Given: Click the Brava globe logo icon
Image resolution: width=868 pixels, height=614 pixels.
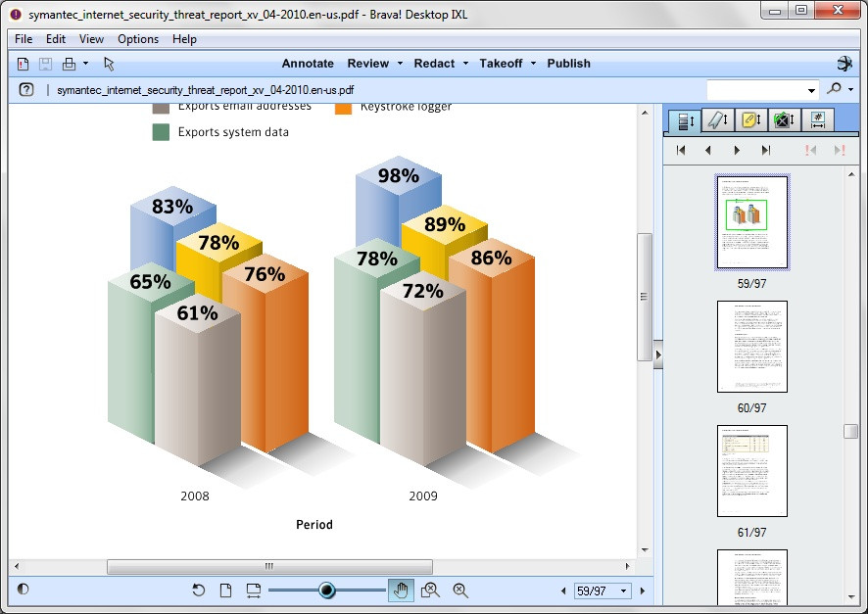Looking at the screenshot, I should click(844, 64).
